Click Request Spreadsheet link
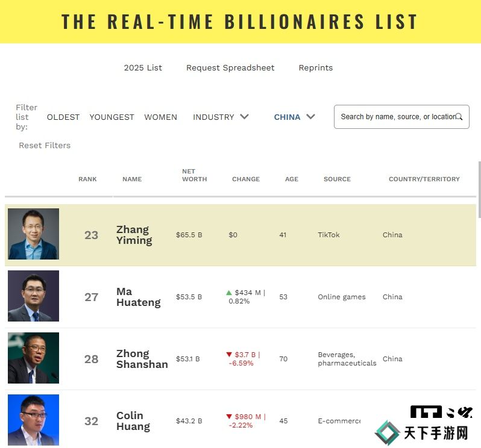 230,67
